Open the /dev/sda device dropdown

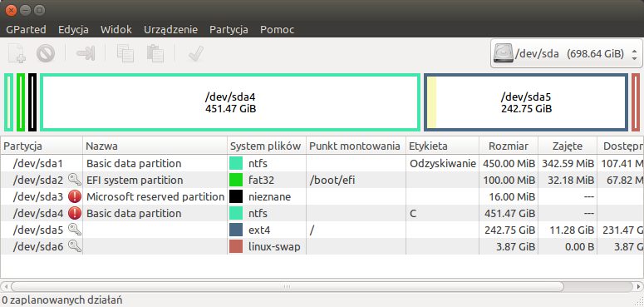[567, 53]
